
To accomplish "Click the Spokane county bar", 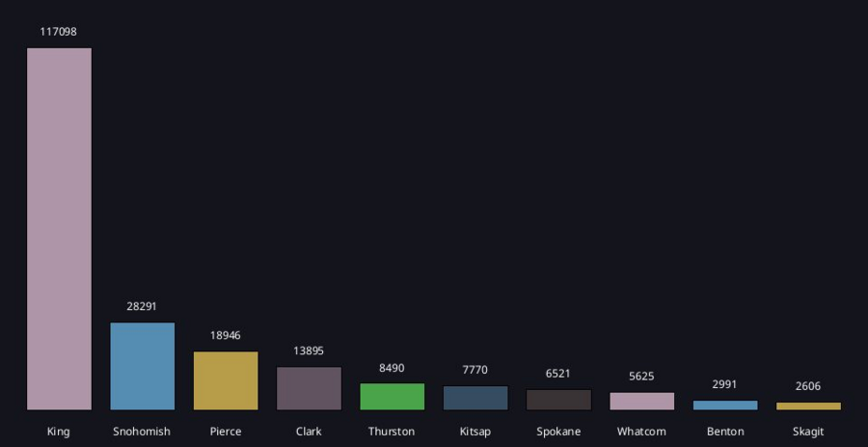I will click(558, 400).
